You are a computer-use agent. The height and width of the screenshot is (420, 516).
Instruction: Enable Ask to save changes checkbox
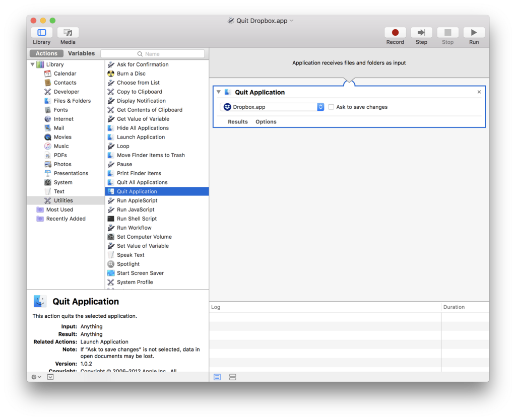[x=331, y=107]
